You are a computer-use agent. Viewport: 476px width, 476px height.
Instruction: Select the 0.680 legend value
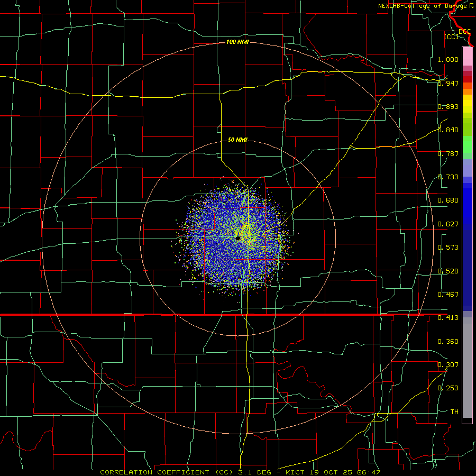point(448,200)
